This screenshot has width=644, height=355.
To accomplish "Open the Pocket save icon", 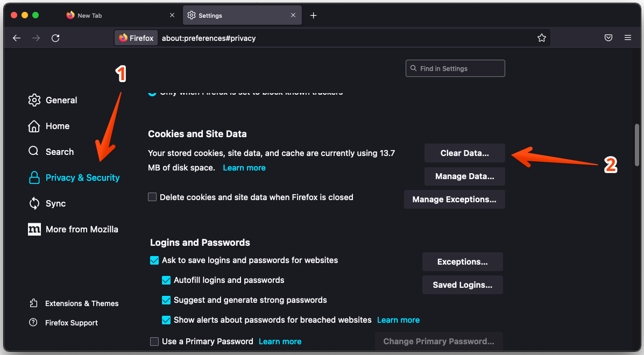I will (608, 38).
